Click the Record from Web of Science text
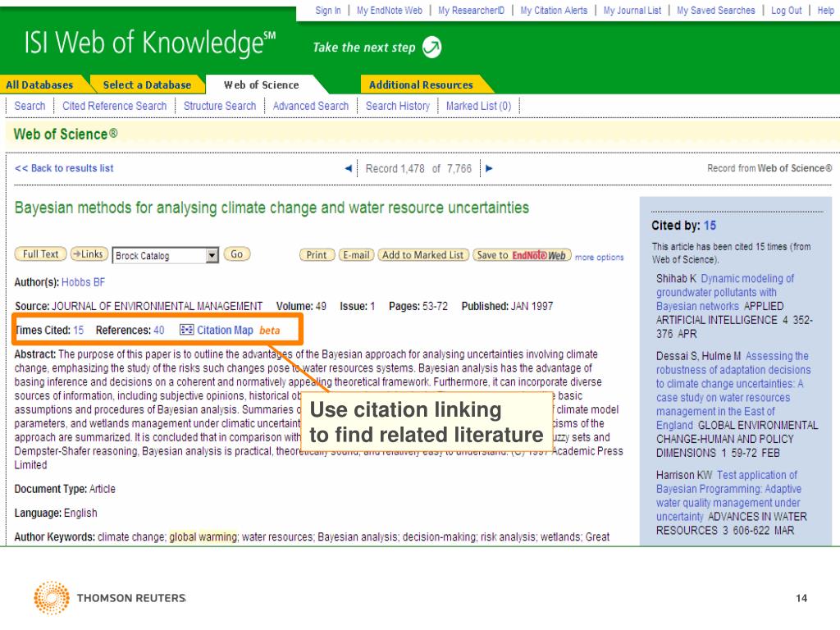840x630 pixels. (769, 168)
